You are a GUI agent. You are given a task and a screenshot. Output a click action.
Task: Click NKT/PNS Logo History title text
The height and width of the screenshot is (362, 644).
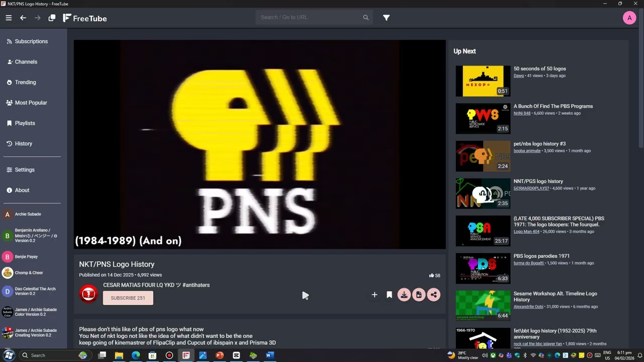coord(117,264)
